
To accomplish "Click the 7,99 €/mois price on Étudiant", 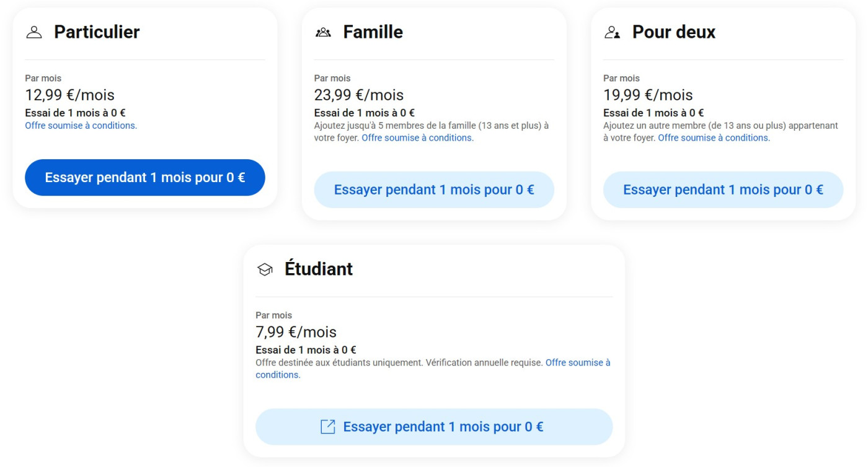I will point(296,332).
